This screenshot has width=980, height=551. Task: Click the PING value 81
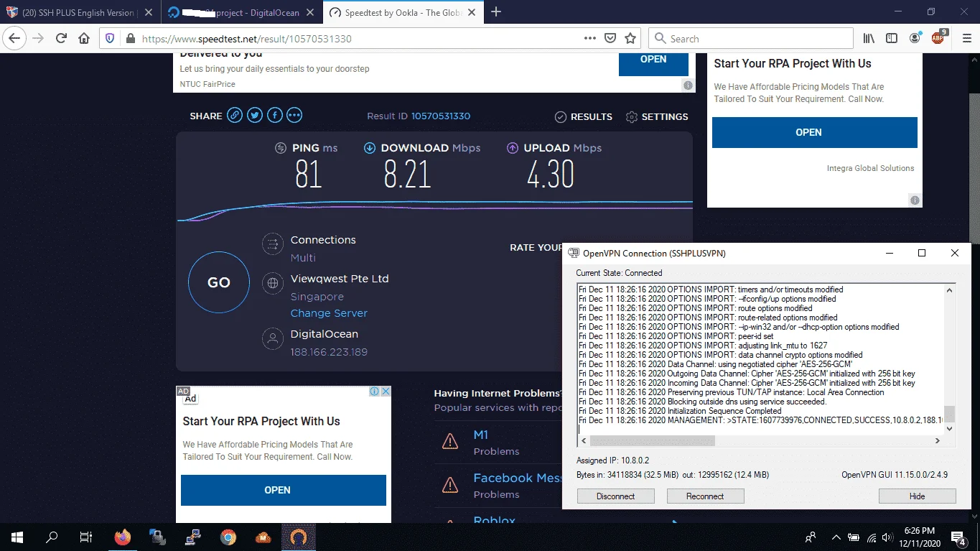click(309, 175)
